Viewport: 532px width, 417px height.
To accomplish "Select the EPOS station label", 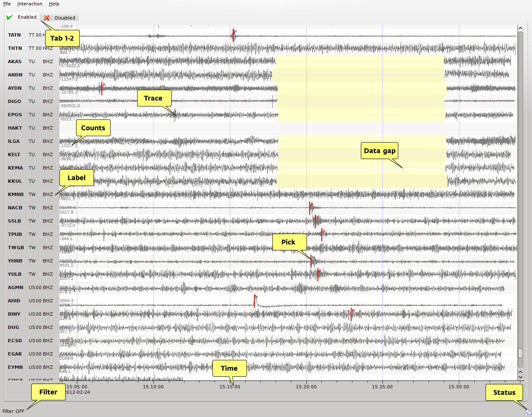I will point(15,115).
